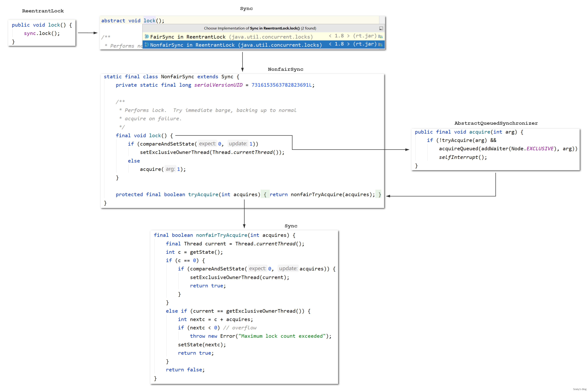Click the abstract void lock() method name
Screen dimensions: 588x392
(x=149, y=21)
